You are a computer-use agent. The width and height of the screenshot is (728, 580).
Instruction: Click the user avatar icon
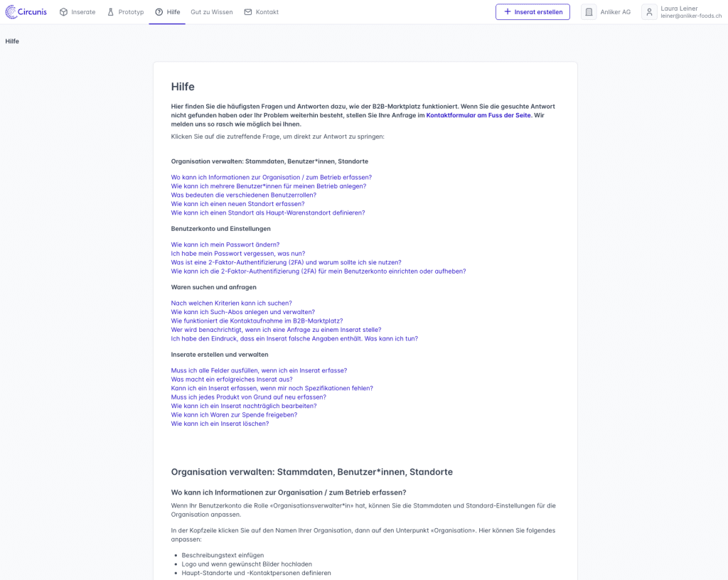(649, 12)
